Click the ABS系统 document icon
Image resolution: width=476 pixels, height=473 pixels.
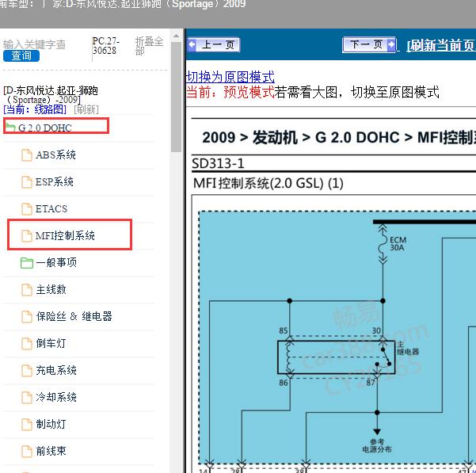[x=27, y=155]
